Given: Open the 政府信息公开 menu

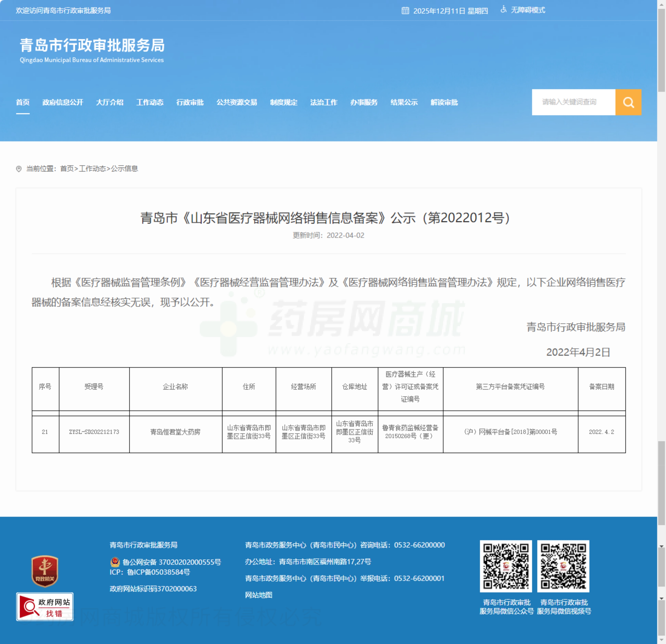Looking at the screenshot, I should [x=63, y=102].
